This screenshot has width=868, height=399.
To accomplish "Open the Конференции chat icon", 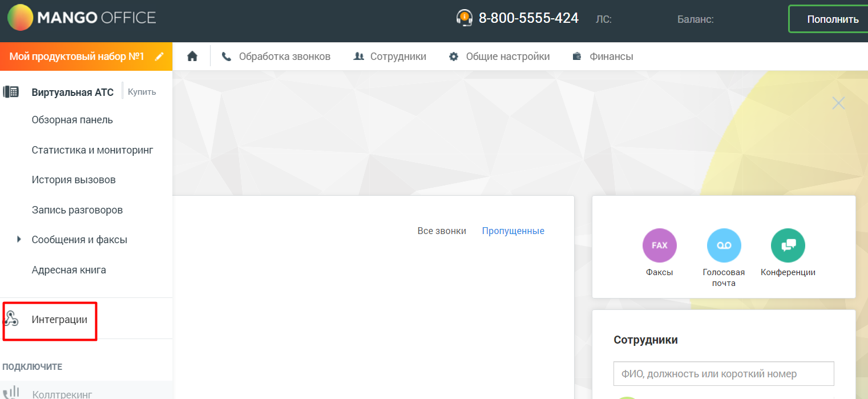I will [x=788, y=245].
